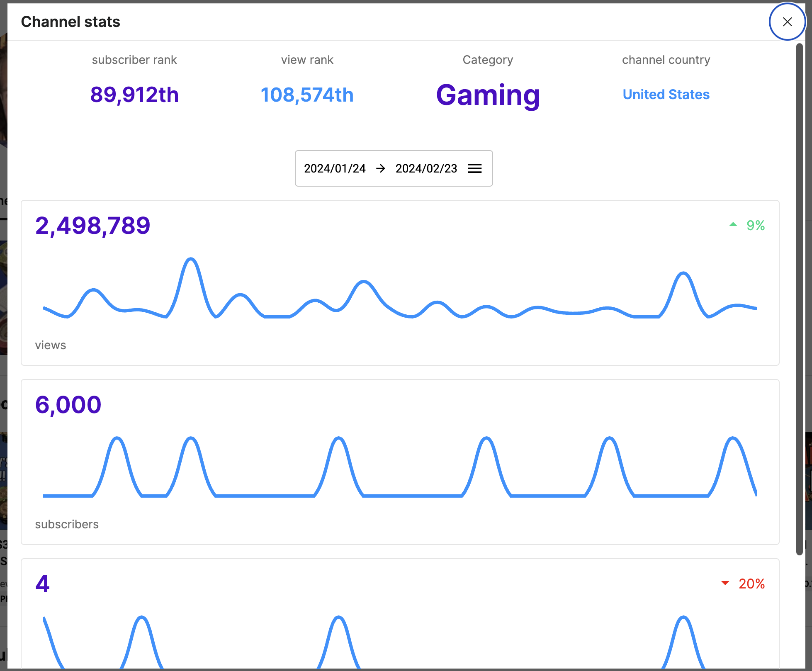The image size is (812, 671).
Task: Click the green 9% increase indicator
Action: (x=747, y=225)
